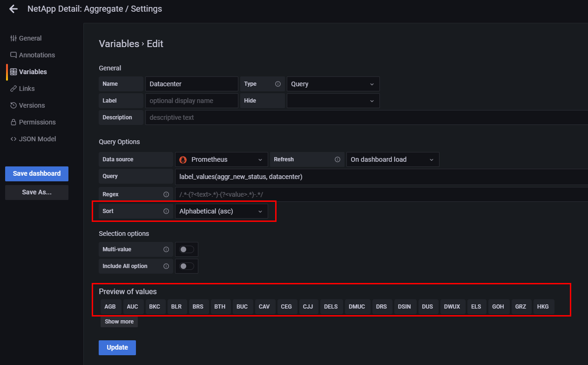The height and width of the screenshot is (365, 588).
Task: Click the Prometheus data source icon
Action: click(183, 159)
